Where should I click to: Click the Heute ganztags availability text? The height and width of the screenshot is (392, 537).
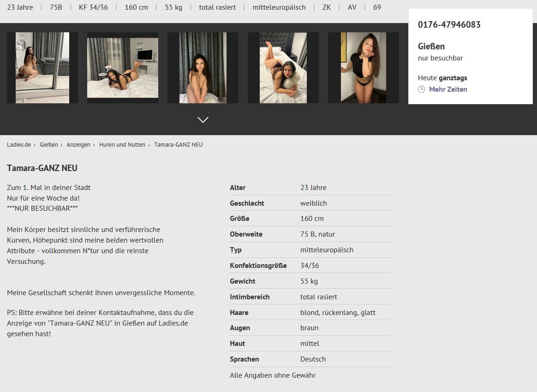442,78
